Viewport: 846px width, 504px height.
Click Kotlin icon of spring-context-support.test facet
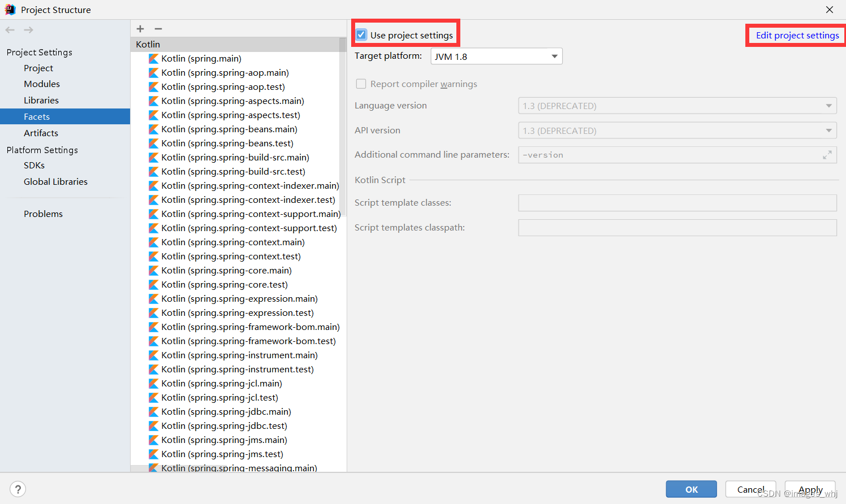coord(153,228)
